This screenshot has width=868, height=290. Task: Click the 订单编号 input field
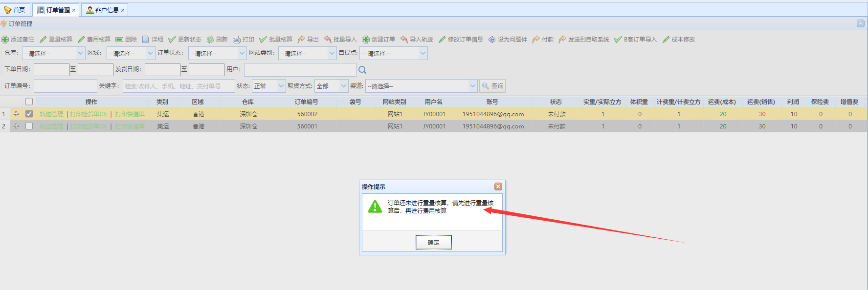click(x=66, y=86)
